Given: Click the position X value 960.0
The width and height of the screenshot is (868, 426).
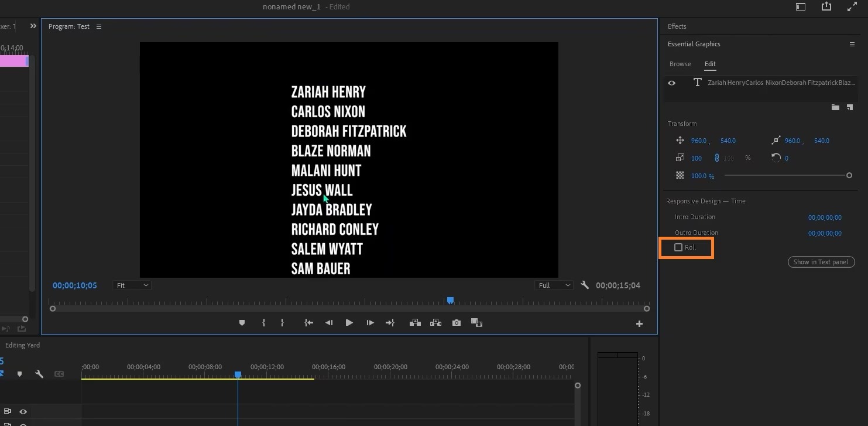Looking at the screenshot, I should tap(699, 141).
